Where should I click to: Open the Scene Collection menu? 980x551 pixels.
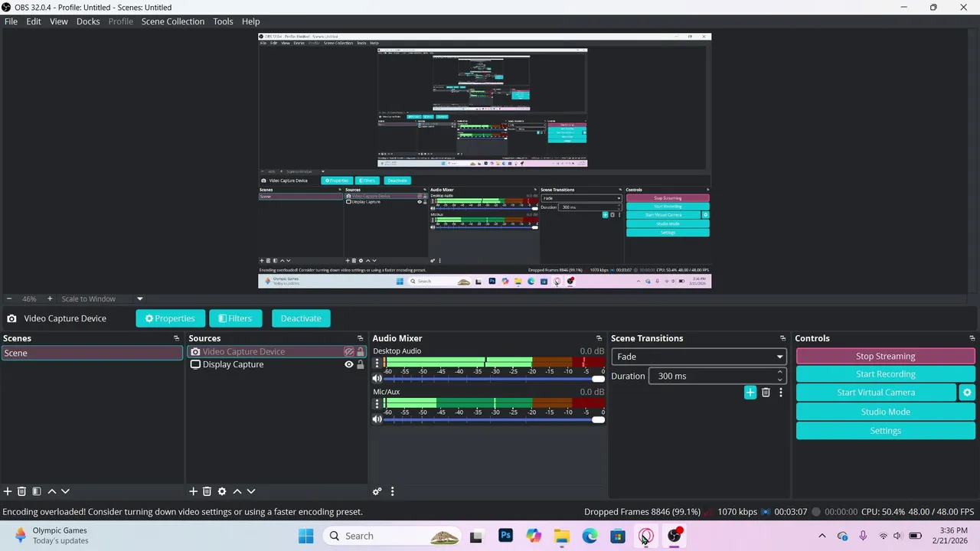coord(173,21)
